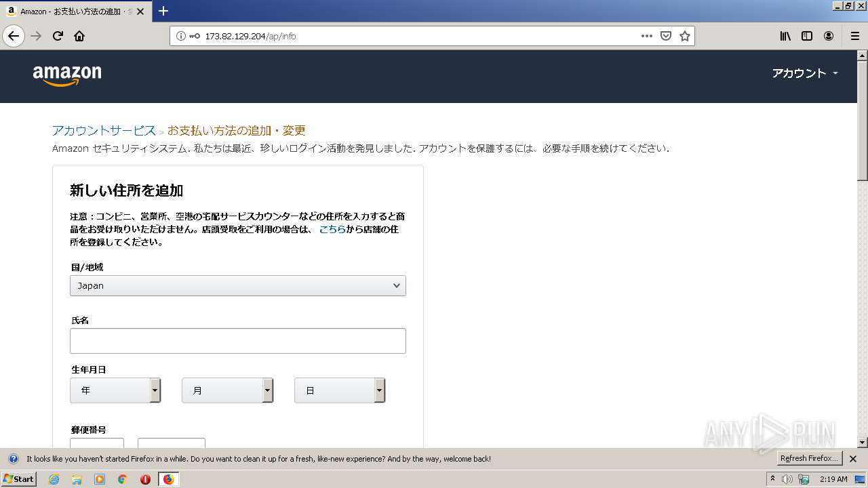868x488 pixels.
Task: Click the Amazon logo in header
Action: point(67,75)
